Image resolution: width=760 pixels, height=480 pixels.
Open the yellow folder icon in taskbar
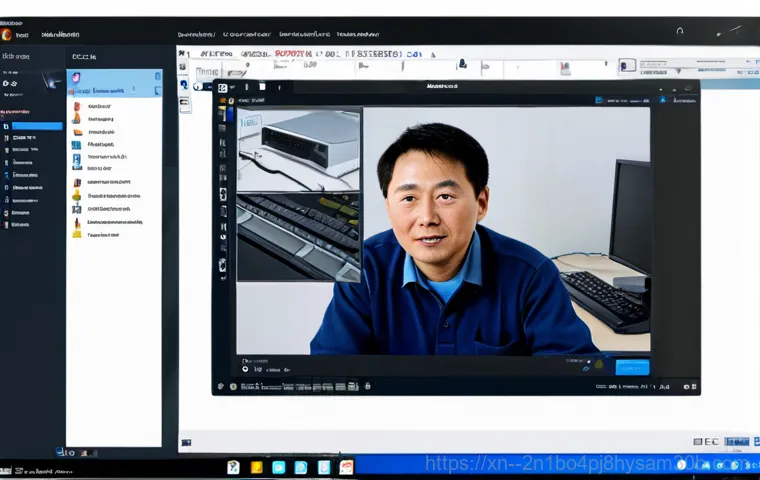[256, 467]
